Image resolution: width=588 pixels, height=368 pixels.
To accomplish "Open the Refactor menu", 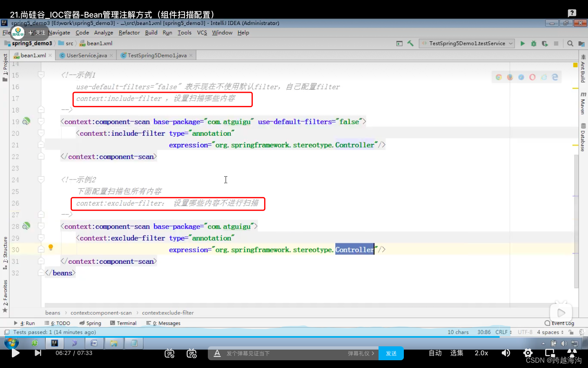I will [x=129, y=33].
